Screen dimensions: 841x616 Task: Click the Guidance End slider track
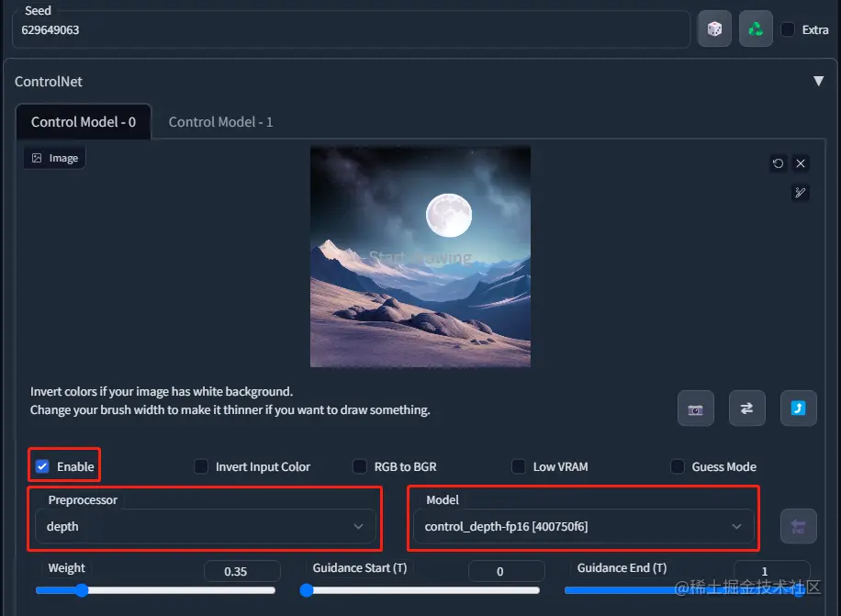pos(684,590)
